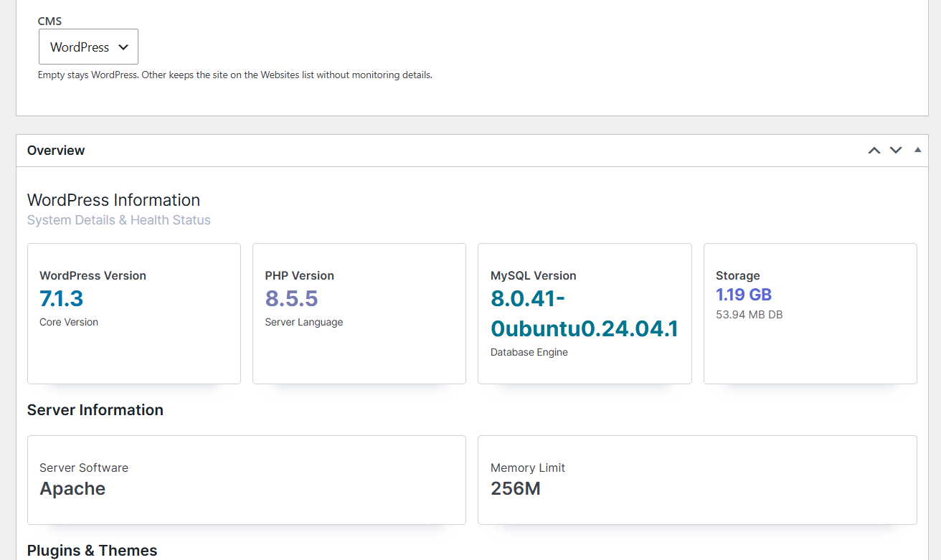941x560 pixels.
Task: Click System Details & Health Status subtitle
Action: (x=119, y=220)
